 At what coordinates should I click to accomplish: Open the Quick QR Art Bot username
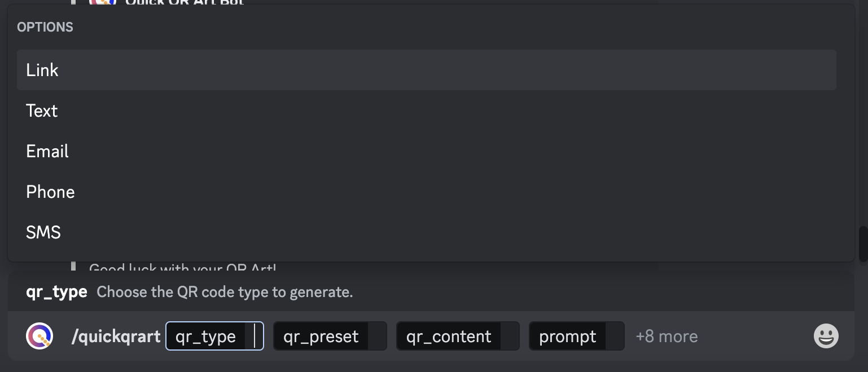tap(184, 2)
